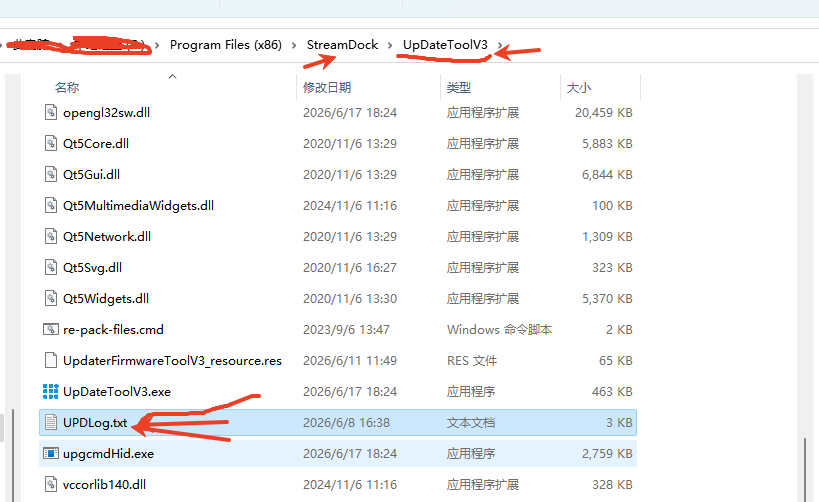
Task: Select the opengl32sw.dll file name
Action: [107, 113]
